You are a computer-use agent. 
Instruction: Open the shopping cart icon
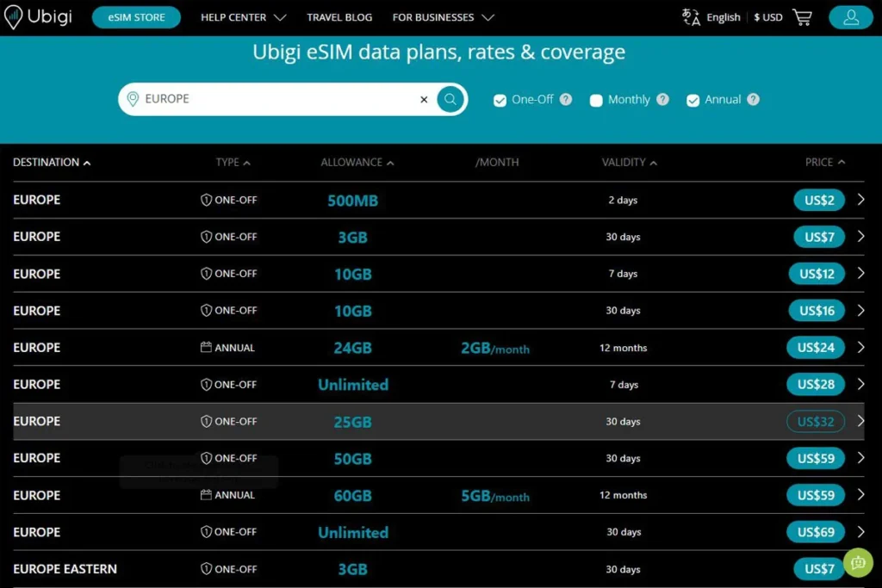(803, 16)
